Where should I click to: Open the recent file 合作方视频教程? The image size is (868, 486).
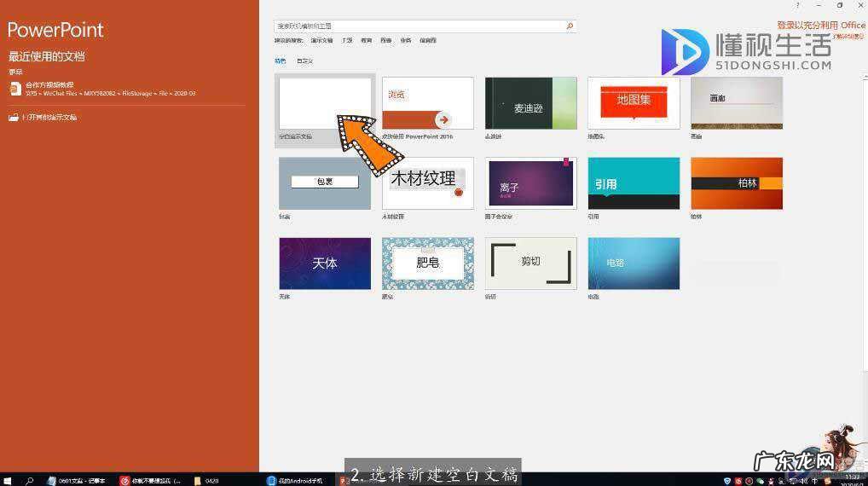[49, 84]
